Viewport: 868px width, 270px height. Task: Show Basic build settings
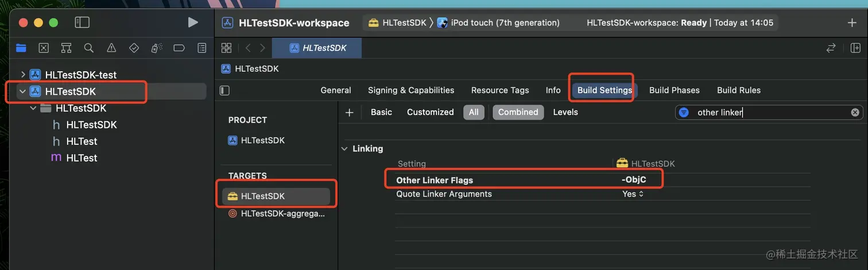[381, 113]
